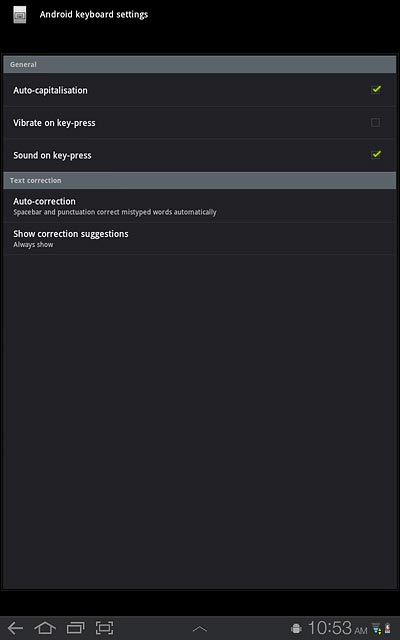This screenshot has height=640, width=400.
Task: Disable the Auto-capitalisation checkbox
Action: pyautogui.click(x=376, y=90)
